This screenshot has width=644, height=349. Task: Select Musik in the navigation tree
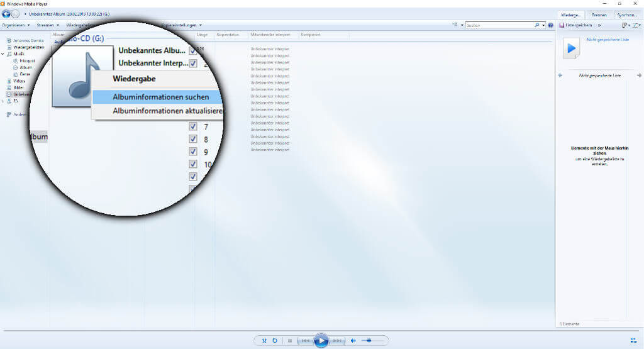tap(16, 54)
